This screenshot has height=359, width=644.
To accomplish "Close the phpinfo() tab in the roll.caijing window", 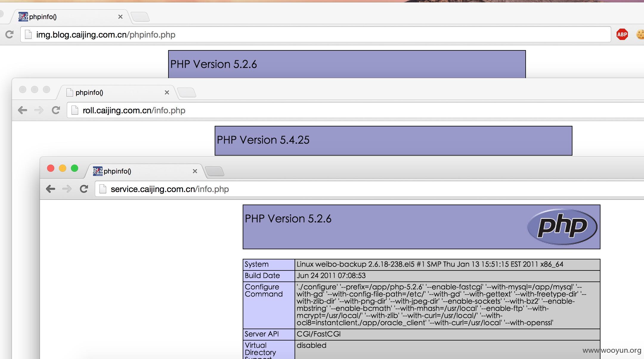I will click(167, 92).
